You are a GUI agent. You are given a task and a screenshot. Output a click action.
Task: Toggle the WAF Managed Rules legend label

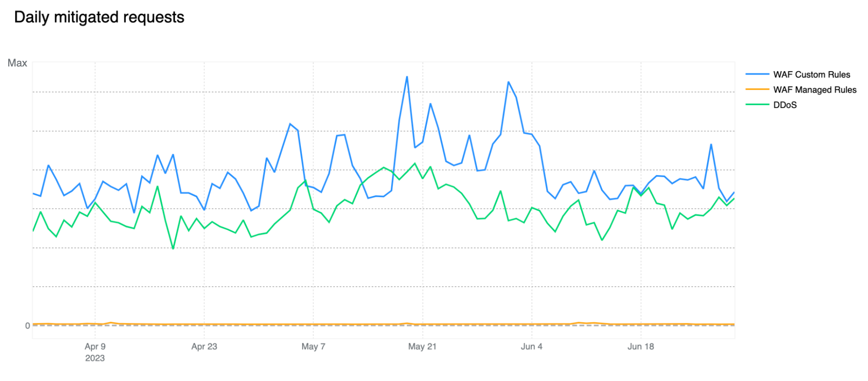[814, 90]
